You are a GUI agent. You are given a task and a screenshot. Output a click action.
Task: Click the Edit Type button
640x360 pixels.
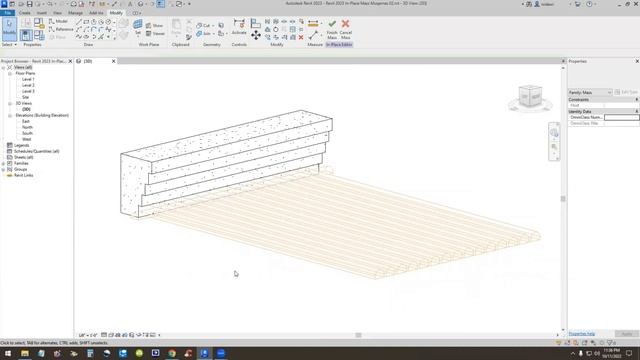[627, 93]
